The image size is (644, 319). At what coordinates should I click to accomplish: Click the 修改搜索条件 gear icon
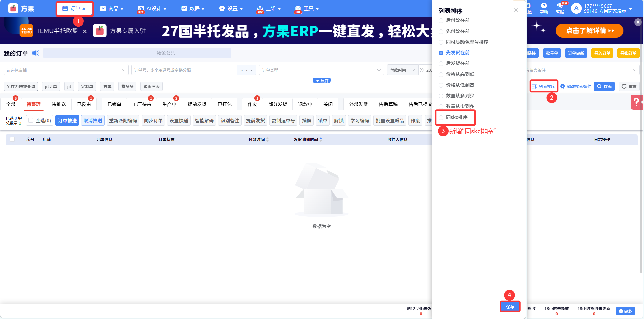pos(563,86)
